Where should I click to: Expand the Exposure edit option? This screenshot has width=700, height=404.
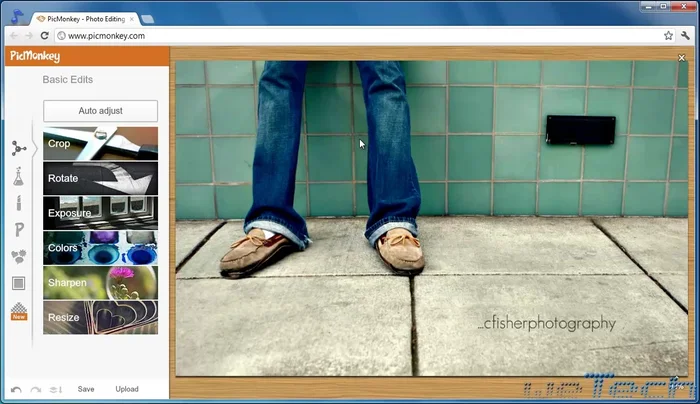pos(100,213)
